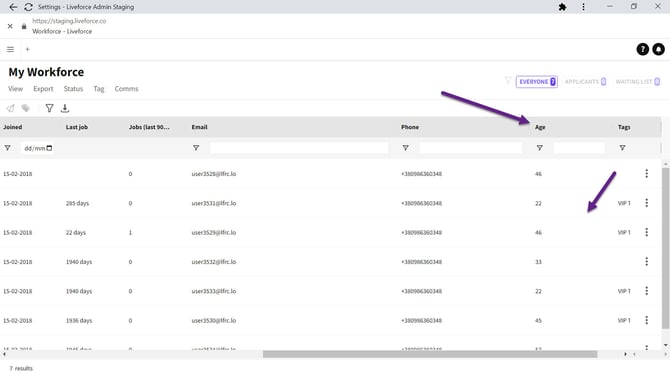Click age 33 in user3532 row
The width and height of the screenshot is (670, 377).
(538, 262)
